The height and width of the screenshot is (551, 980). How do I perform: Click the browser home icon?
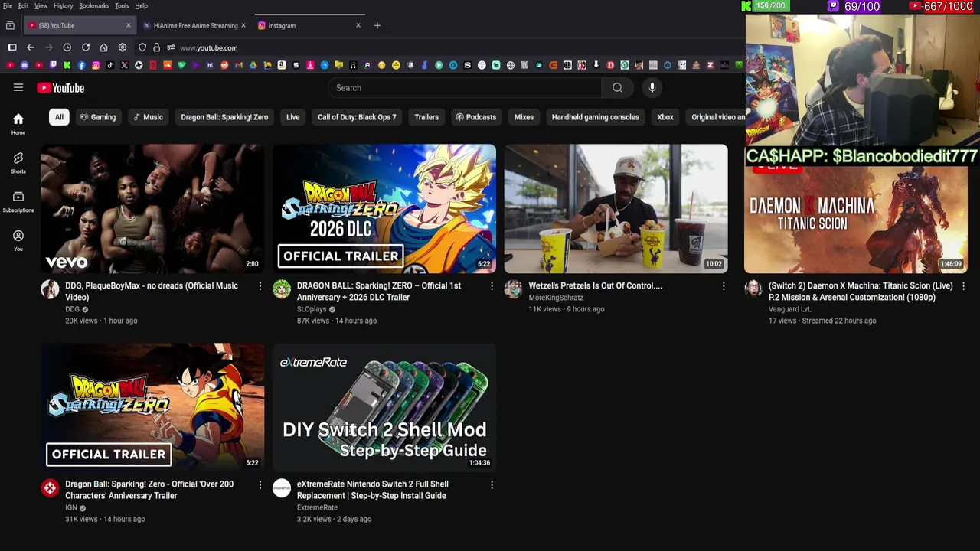click(x=103, y=47)
